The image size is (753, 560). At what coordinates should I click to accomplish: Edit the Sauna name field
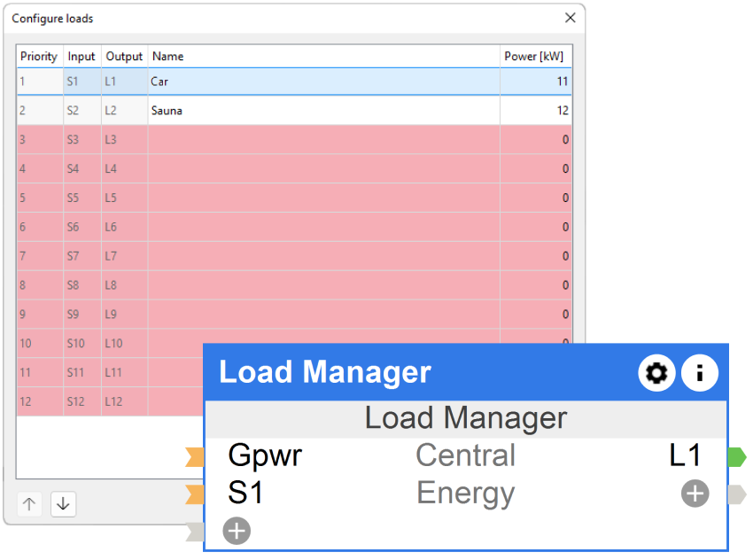pos(323,111)
